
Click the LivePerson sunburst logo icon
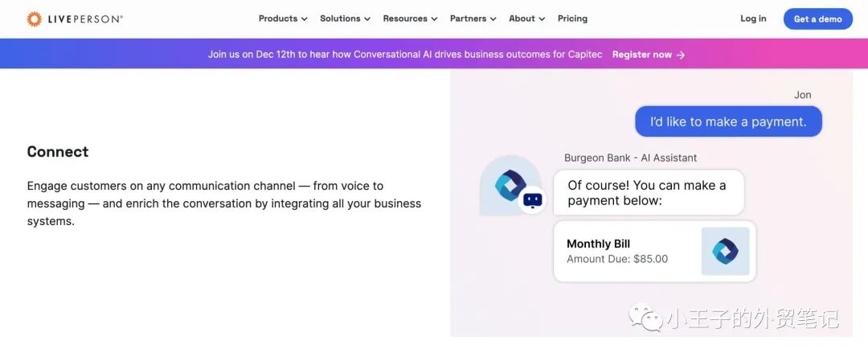click(34, 18)
